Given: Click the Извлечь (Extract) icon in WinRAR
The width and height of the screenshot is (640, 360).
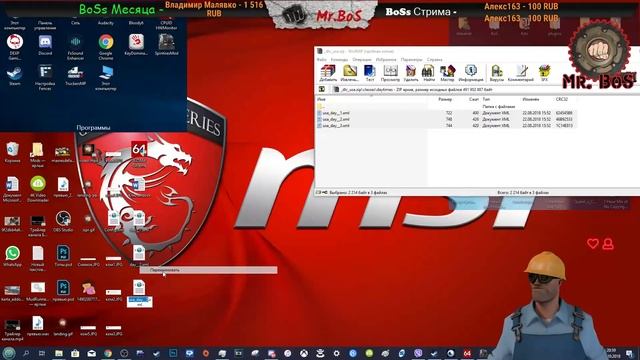Looking at the screenshot, I should 349,73.
